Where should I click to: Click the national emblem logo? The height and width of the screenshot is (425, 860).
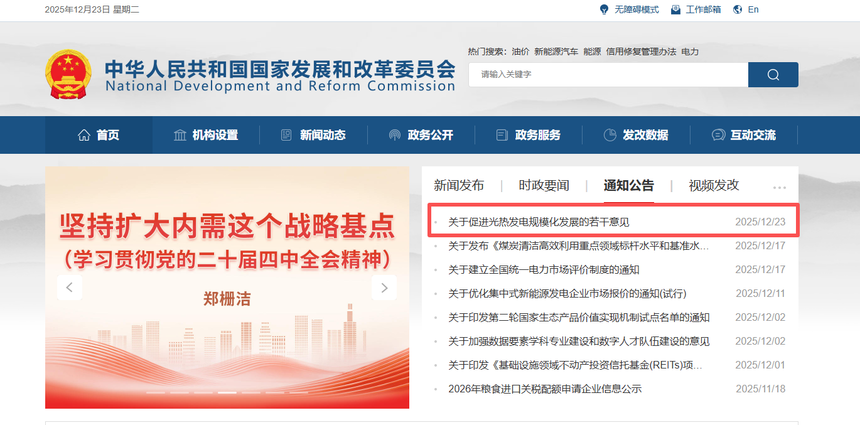click(x=69, y=75)
